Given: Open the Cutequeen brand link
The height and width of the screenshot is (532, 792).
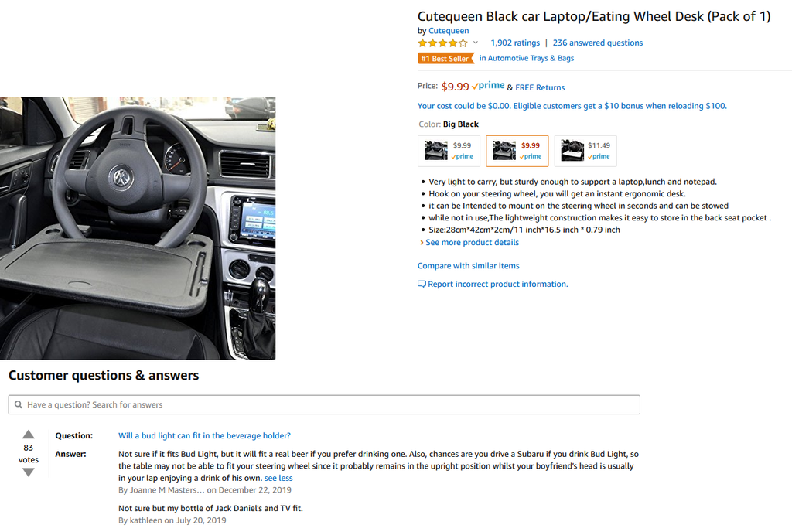Looking at the screenshot, I should click(x=449, y=31).
